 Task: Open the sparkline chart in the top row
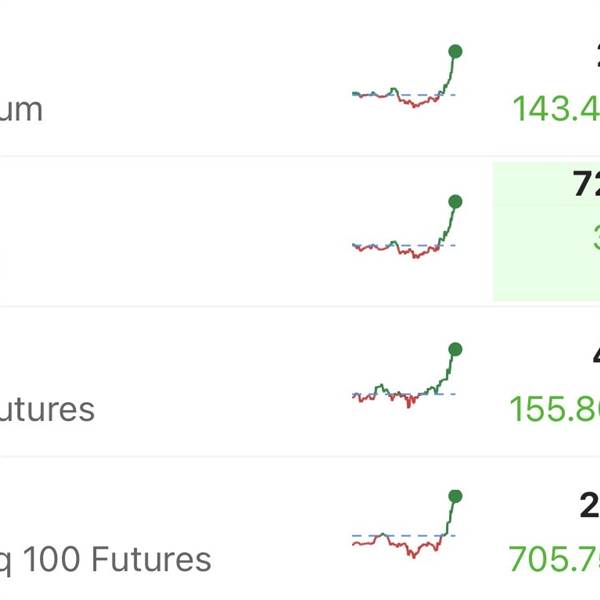405,80
